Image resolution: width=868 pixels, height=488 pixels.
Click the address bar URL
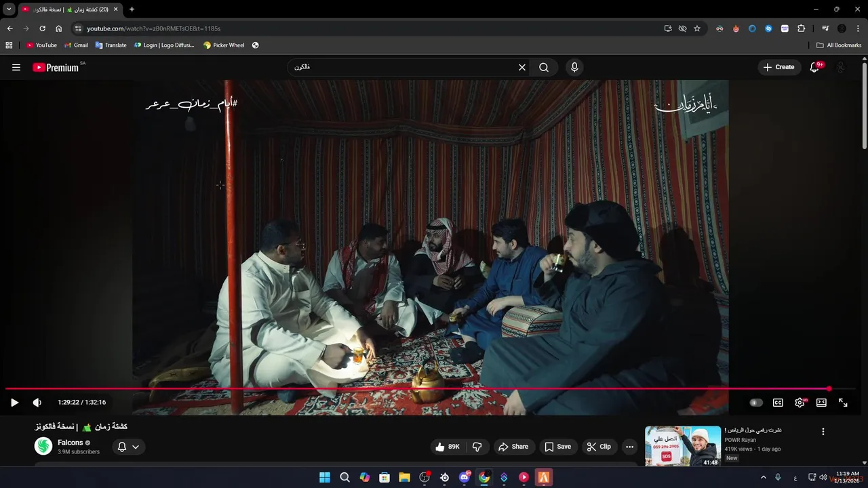click(153, 28)
